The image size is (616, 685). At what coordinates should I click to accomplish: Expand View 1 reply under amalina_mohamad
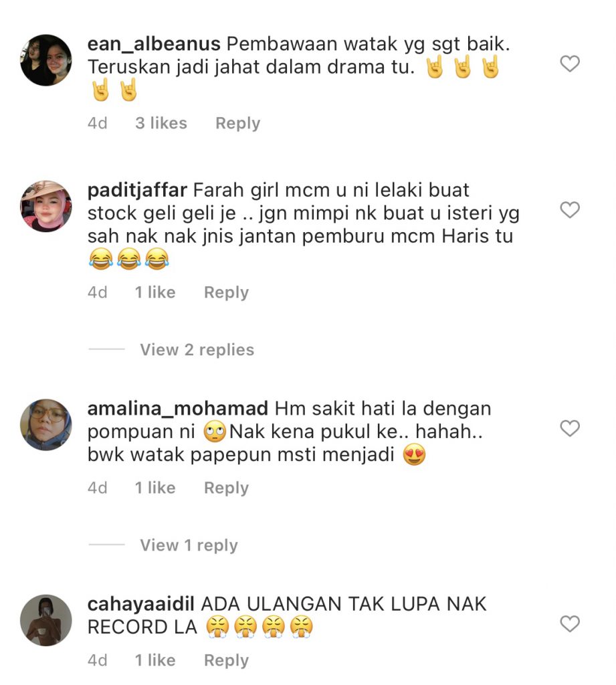189,545
